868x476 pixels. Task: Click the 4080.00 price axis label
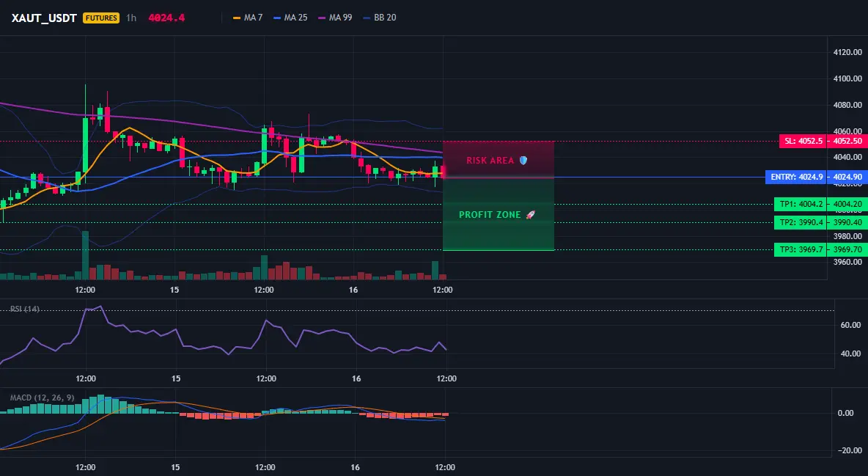pos(847,105)
